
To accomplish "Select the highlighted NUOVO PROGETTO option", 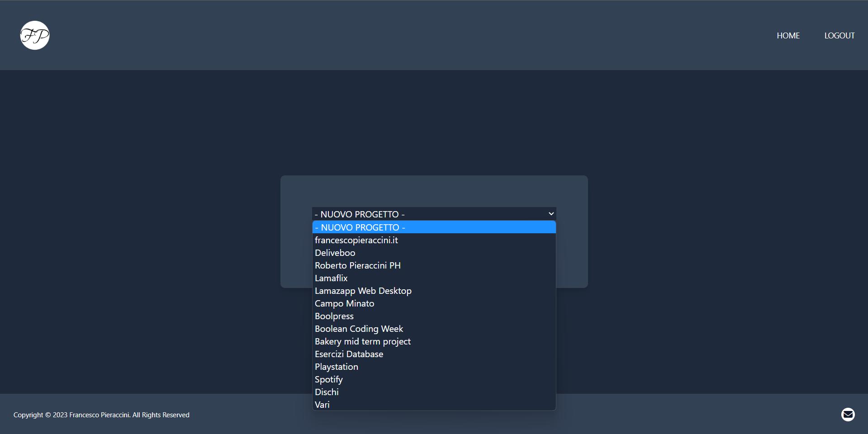I will click(x=434, y=227).
